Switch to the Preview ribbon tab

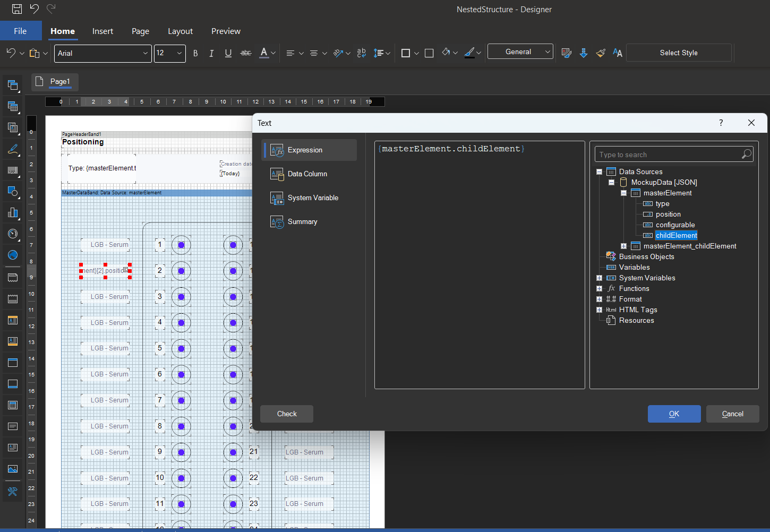(x=226, y=31)
